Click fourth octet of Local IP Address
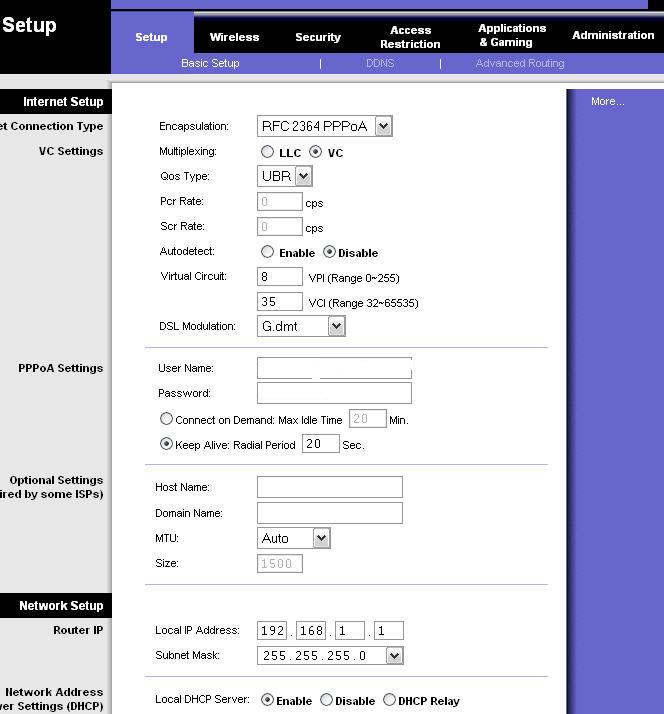This screenshot has height=714, width=664. click(389, 631)
